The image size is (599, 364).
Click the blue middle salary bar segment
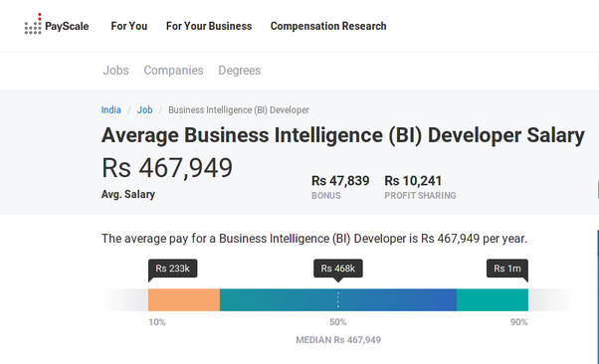pyautogui.click(x=338, y=299)
